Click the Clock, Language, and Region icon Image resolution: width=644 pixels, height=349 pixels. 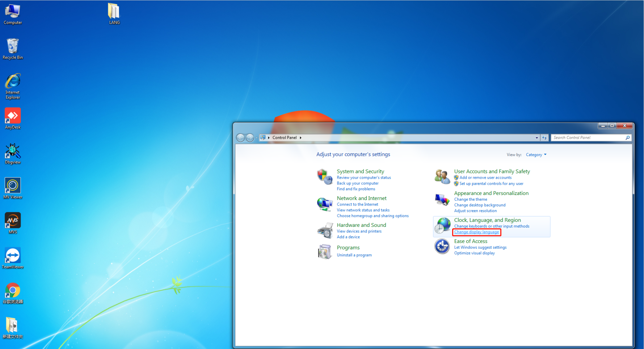(x=442, y=226)
